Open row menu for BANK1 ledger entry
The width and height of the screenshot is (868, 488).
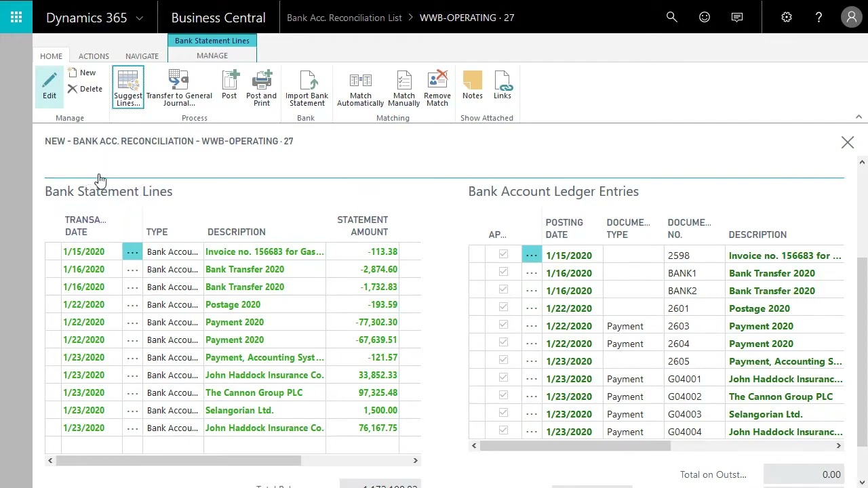tap(532, 273)
